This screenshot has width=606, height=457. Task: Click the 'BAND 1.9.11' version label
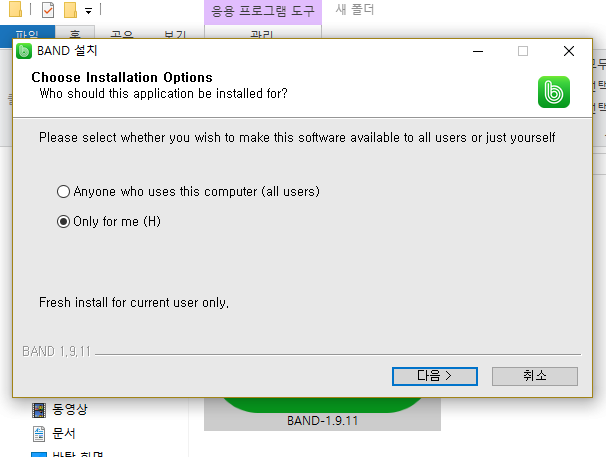tap(56, 351)
